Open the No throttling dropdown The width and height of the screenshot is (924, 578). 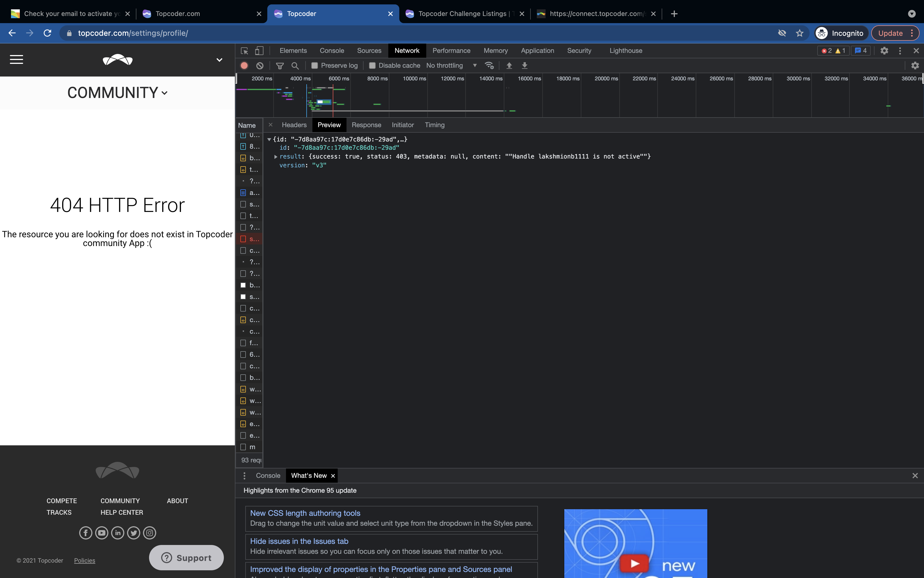coord(451,66)
